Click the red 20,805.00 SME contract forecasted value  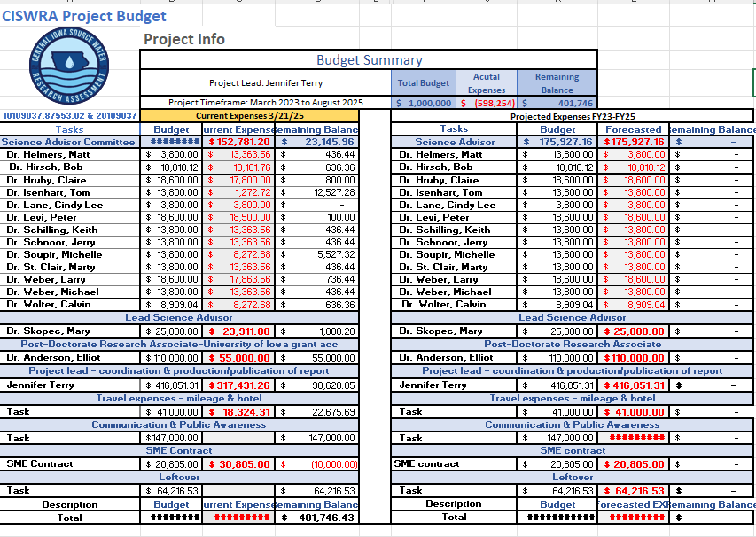(x=633, y=464)
